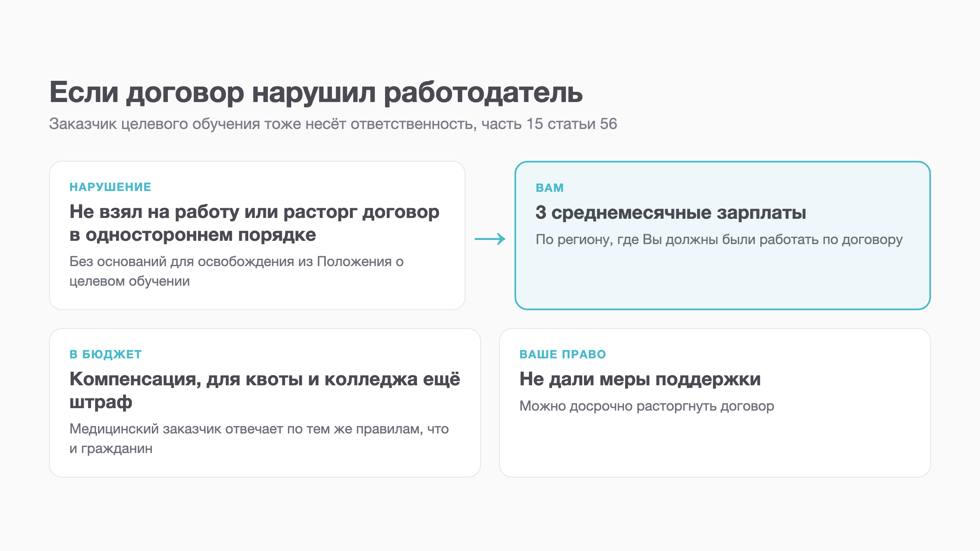The width and height of the screenshot is (980, 551).
Task: Click text "Без оснований для освобождения из Положения"
Action: click(230, 262)
